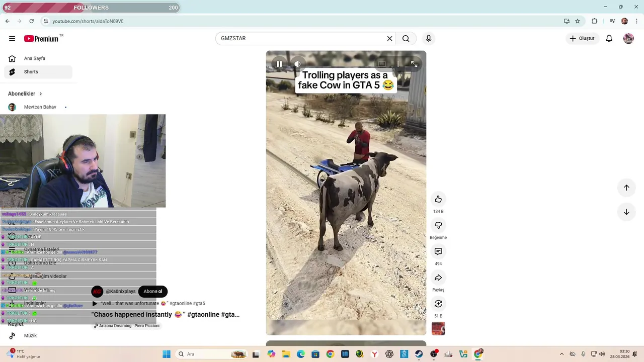This screenshot has width=644, height=362.
Task: Open volume control in system tray
Action: point(602,354)
